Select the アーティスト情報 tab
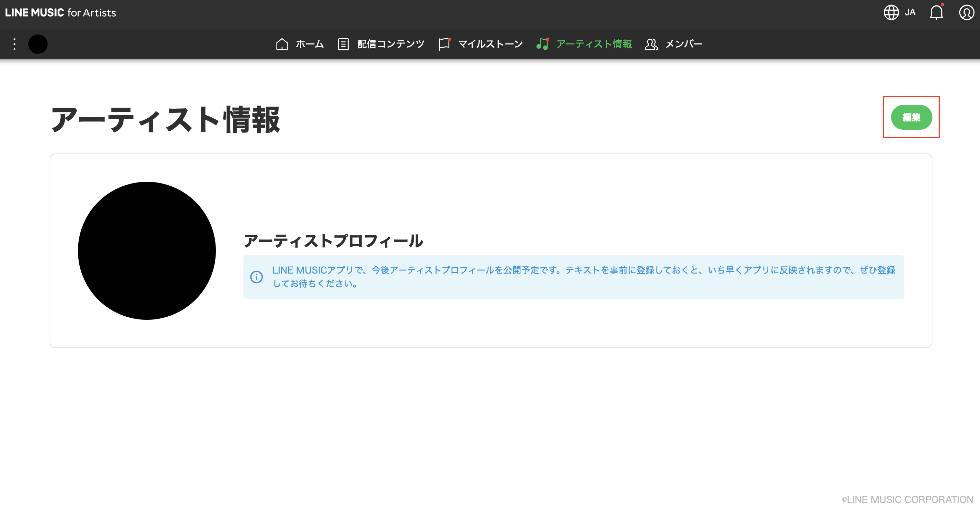Image resolution: width=980 pixels, height=514 pixels. pyautogui.click(x=584, y=44)
